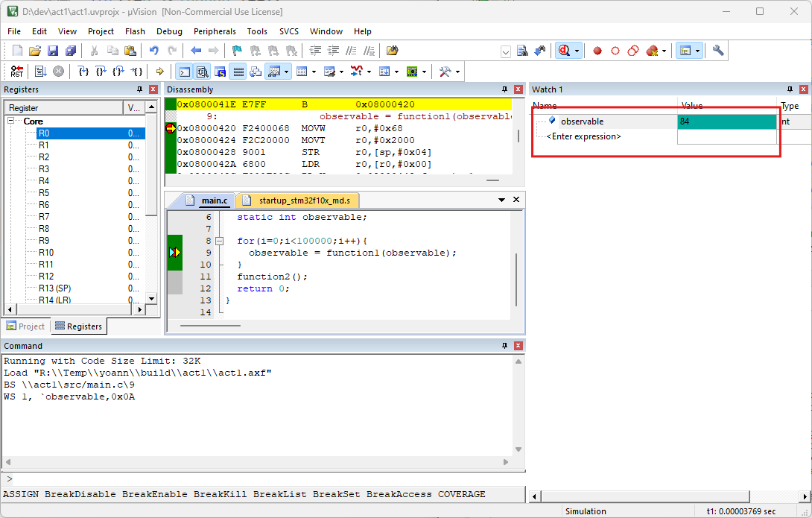Click the RST reset CPU icon
812x518 pixels.
pos(16,72)
